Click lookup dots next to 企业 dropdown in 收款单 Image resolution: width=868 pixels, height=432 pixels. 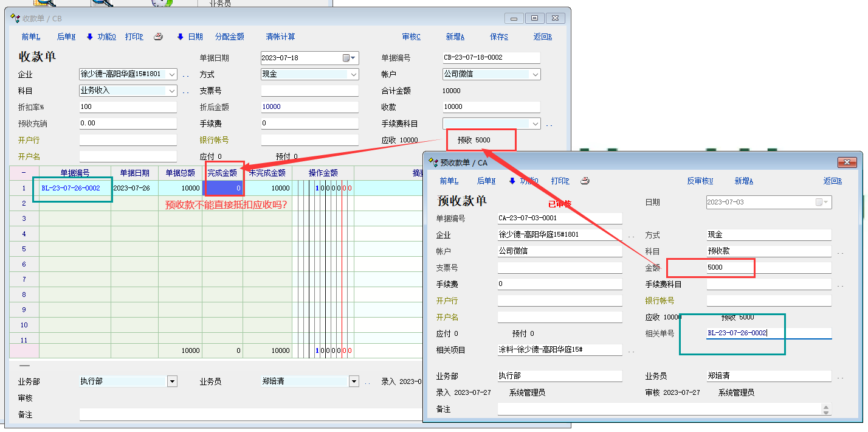click(186, 75)
